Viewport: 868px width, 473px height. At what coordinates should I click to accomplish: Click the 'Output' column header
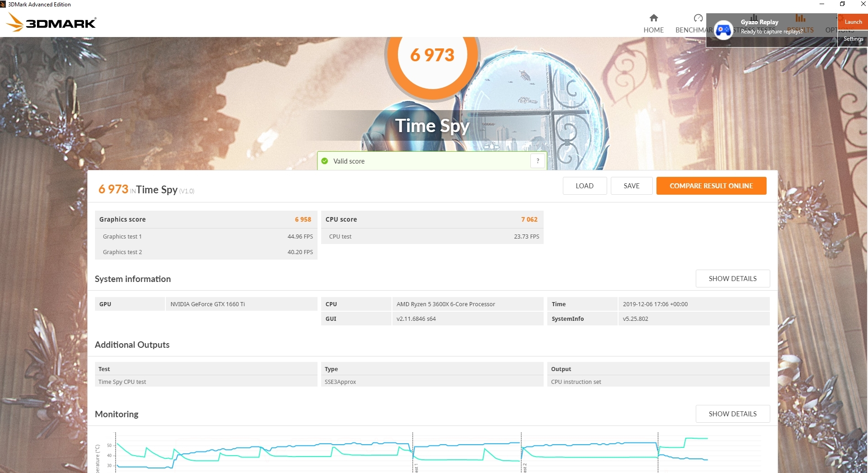tap(658, 369)
